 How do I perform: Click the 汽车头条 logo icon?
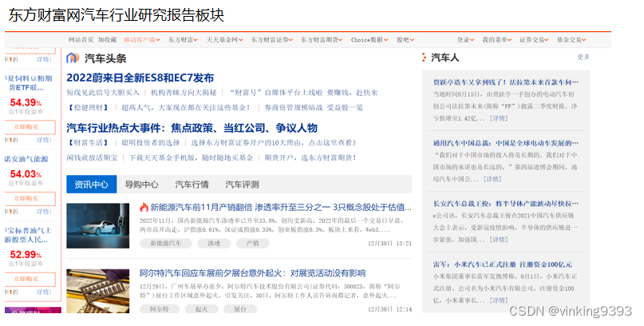[x=73, y=58]
